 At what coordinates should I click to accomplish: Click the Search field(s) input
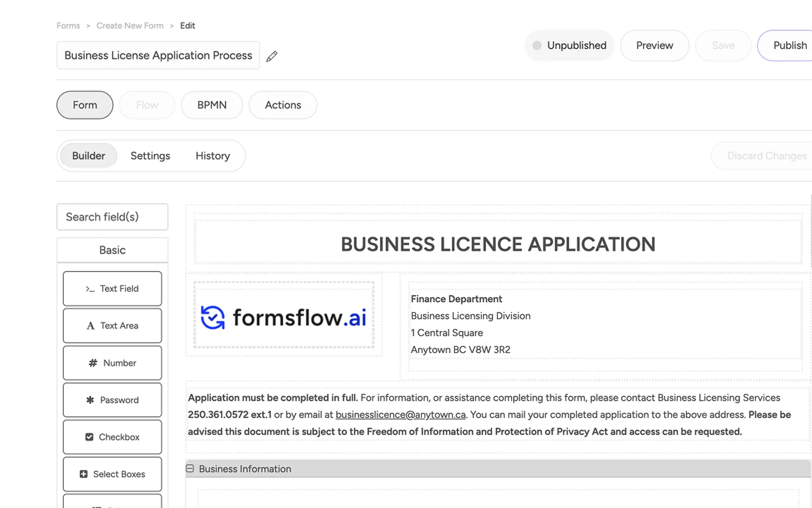point(112,217)
